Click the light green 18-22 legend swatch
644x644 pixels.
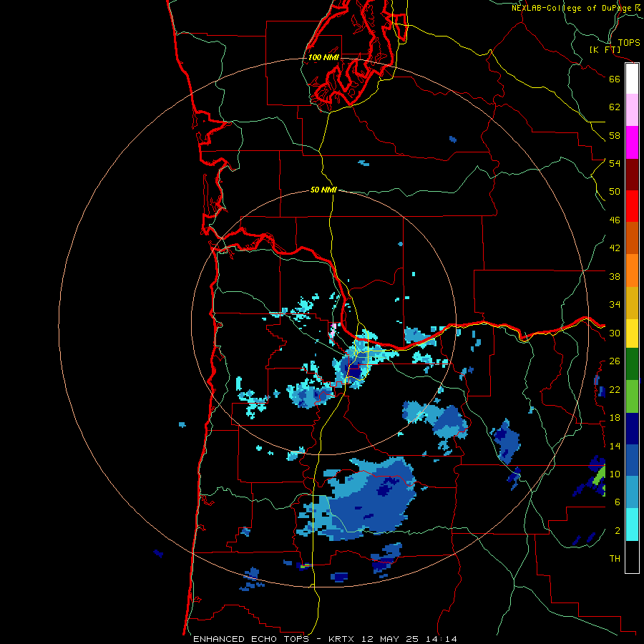click(x=632, y=396)
